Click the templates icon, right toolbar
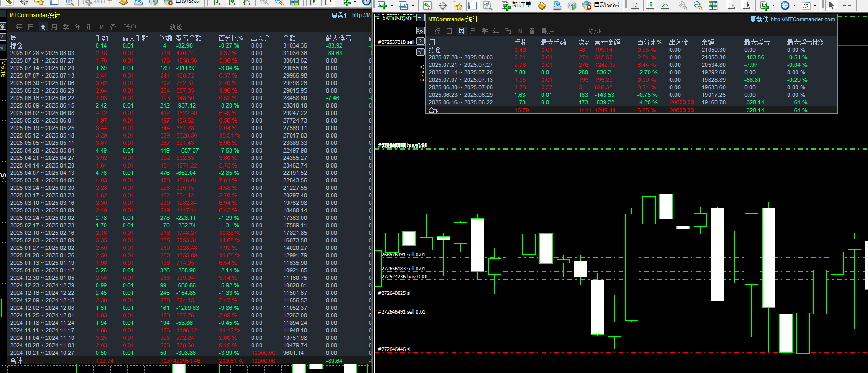 click(806, 5)
